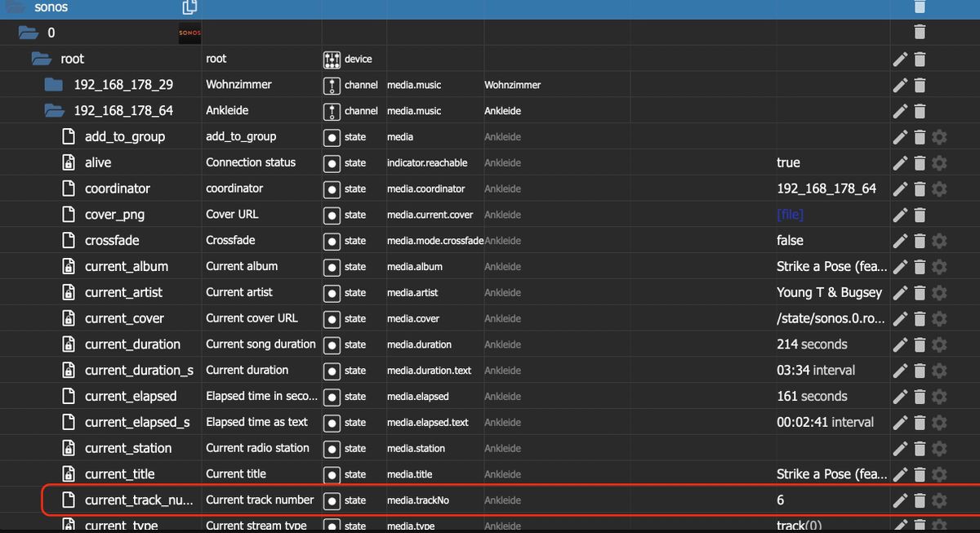The image size is (980, 533).
Task: Click value 'Young T & Bugsey'
Action: (830, 292)
